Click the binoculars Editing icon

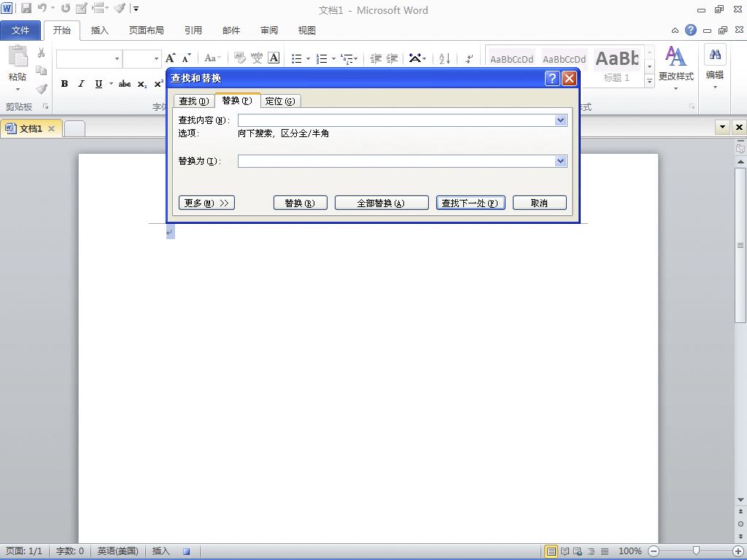click(x=715, y=55)
